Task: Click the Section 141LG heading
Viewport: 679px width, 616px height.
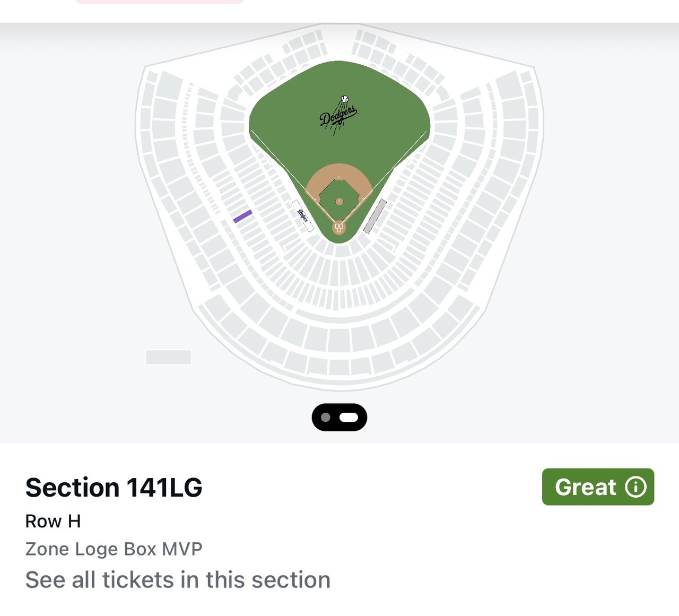Action: [x=114, y=487]
